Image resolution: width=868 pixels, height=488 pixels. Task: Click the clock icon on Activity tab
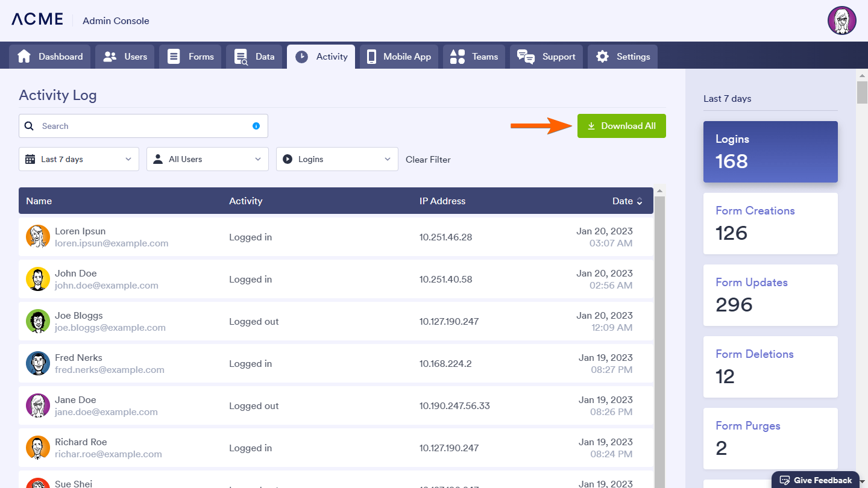(302, 57)
